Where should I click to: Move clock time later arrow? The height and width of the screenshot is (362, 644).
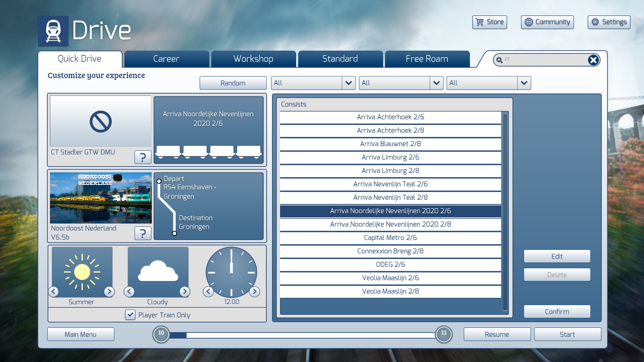(x=255, y=292)
